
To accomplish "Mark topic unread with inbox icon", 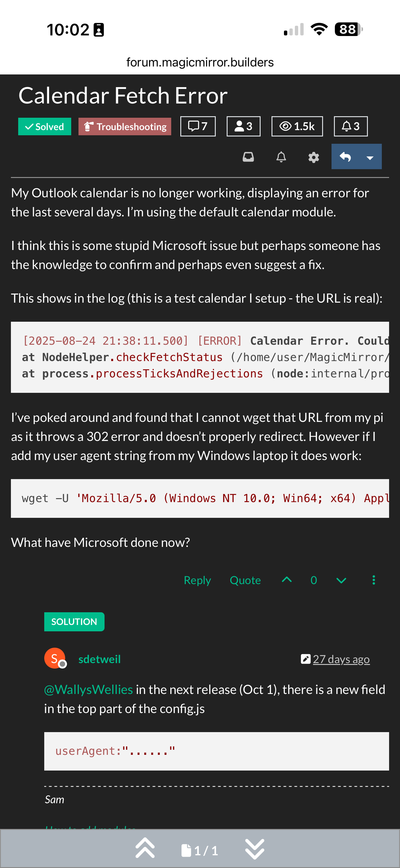I will click(x=248, y=157).
